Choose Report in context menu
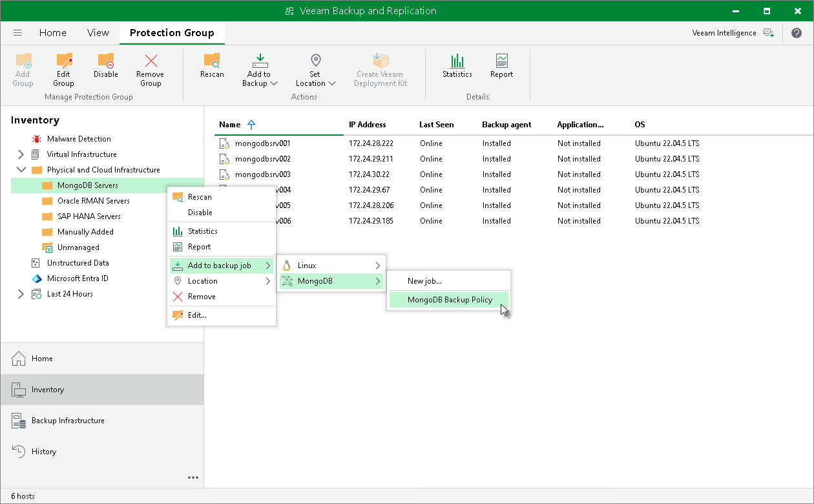Screen dimensions: 814x504 pyautogui.click(x=222, y=247)
